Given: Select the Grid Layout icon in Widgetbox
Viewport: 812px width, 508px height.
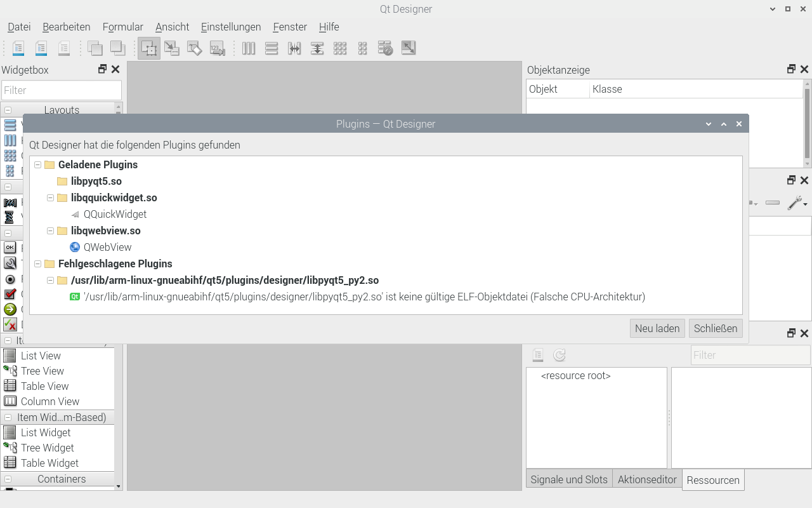Looking at the screenshot, I should [x=10, y=156].
